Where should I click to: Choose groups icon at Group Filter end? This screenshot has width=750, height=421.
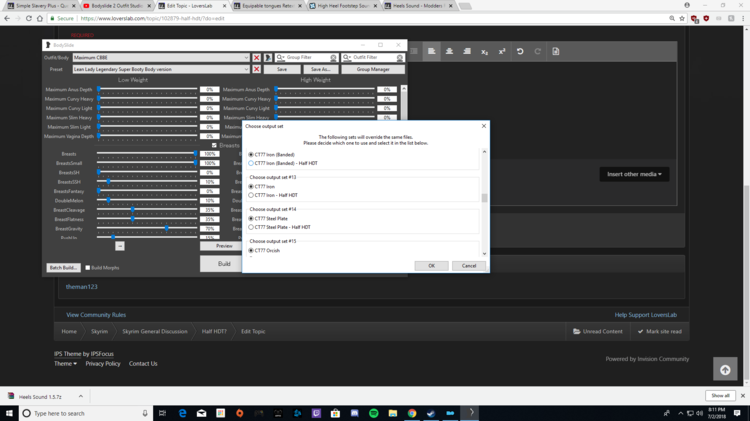pos(333,57)
